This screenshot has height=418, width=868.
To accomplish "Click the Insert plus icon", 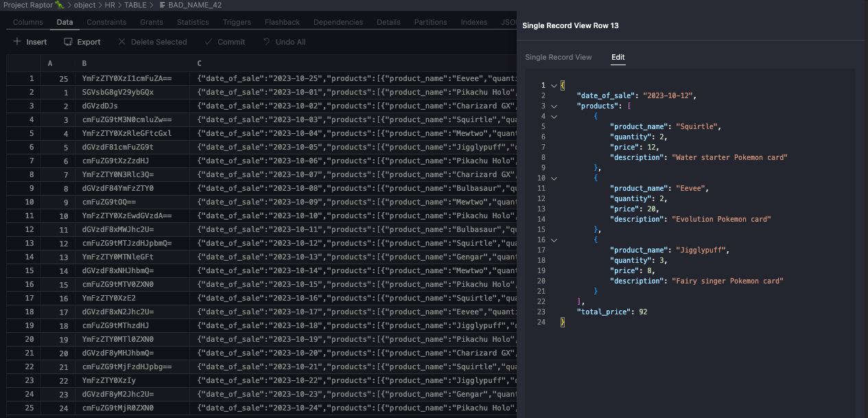I will [18, 42].
